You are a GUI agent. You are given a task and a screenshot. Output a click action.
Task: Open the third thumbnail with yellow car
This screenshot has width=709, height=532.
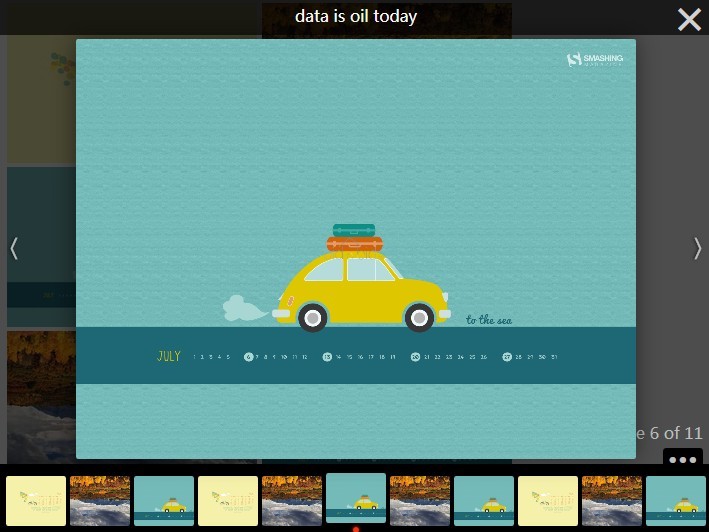coord(164,501)
